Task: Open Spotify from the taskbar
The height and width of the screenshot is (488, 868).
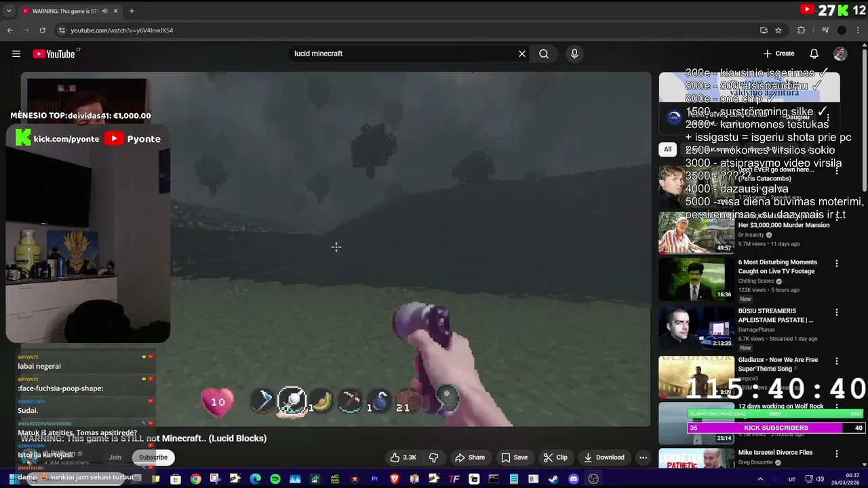Action: pos(275,479)
